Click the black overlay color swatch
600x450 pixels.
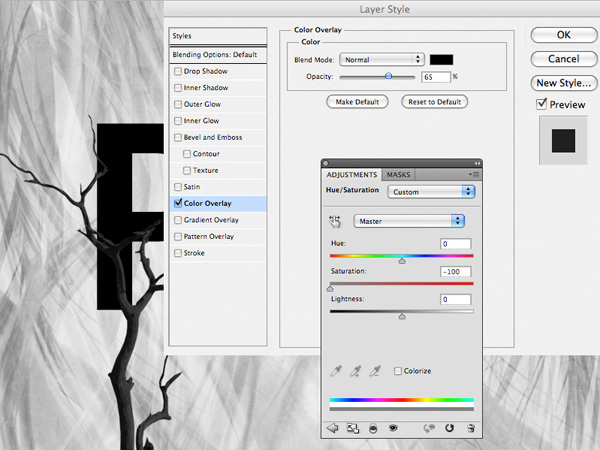442,60
